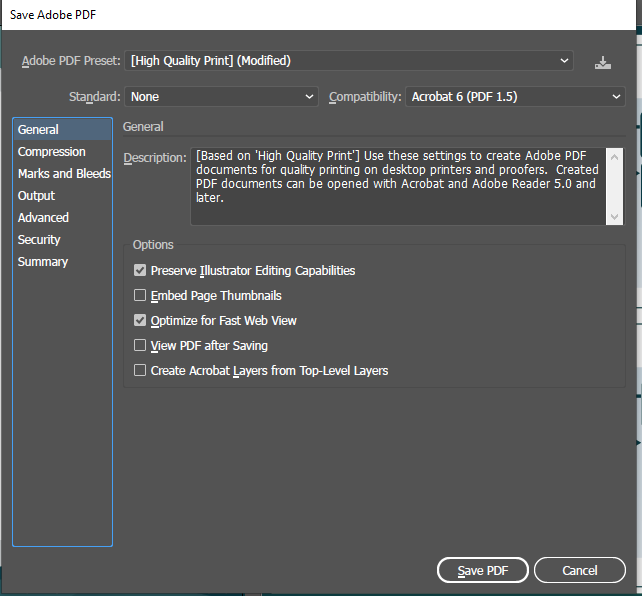The image size is (642, 596).
Task: Open the Adobe PDF Preset dropdown
Action: pyautogui.click(x=349, y=61)
